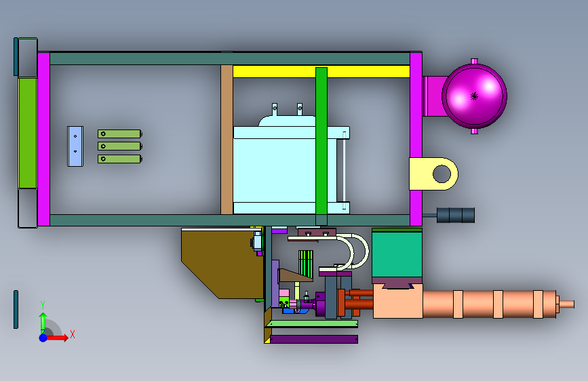Select the striped green vertical fins
This screenshot has height=381, width=588.
pyautogui.click(x=306, y=263)
